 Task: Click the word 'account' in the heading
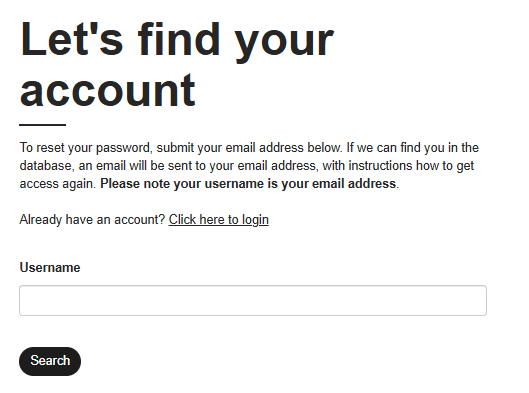[x=108, y=90]
